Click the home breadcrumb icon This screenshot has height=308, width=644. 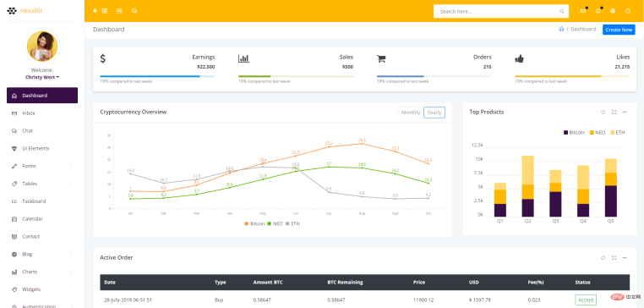point(561,30)
